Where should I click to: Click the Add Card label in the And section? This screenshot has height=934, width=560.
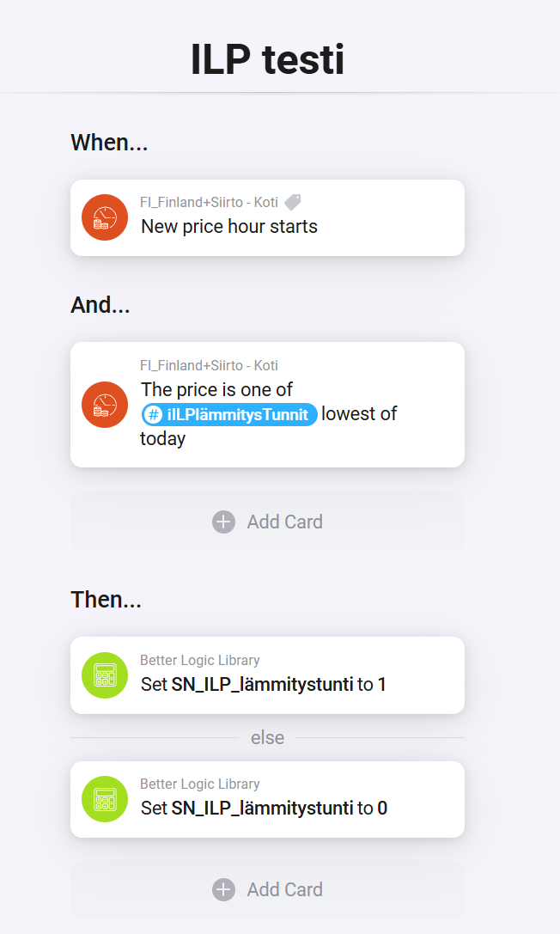point(284,522)
